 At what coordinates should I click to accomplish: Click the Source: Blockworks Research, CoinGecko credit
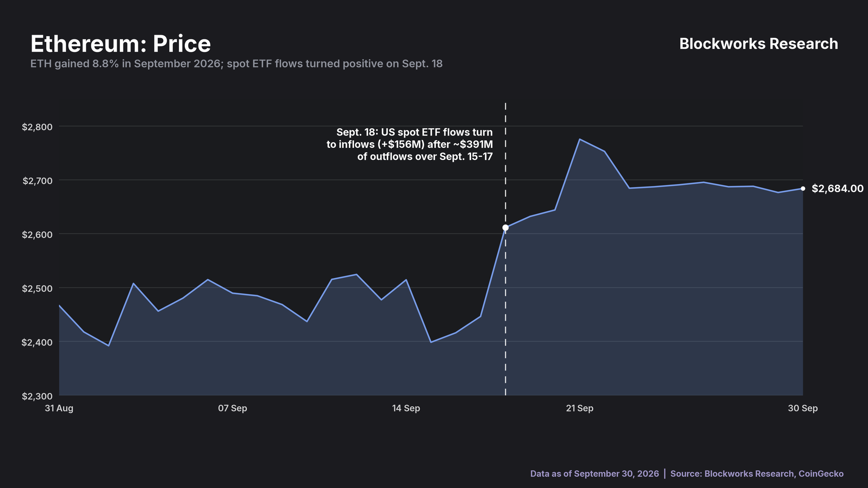(757, 474)
